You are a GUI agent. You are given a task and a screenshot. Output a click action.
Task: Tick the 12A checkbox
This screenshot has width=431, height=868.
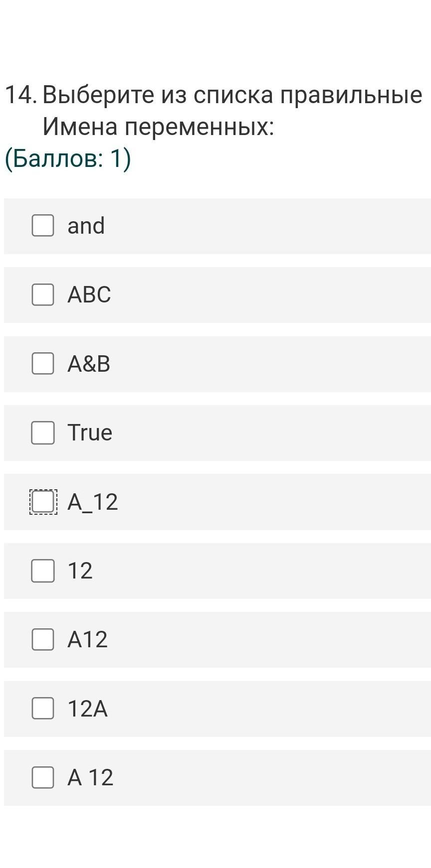pos(43,708)
